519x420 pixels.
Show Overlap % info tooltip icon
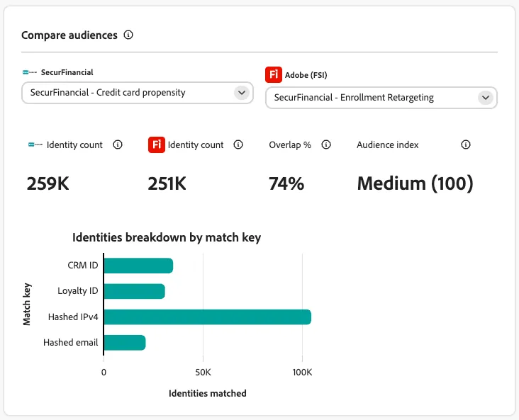coord(326,144)
